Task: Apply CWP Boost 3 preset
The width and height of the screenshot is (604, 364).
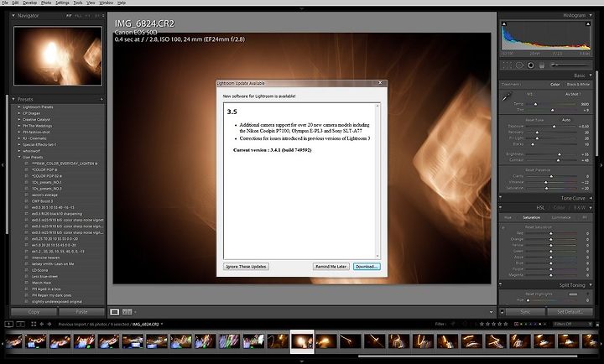Action: point(43,201)
